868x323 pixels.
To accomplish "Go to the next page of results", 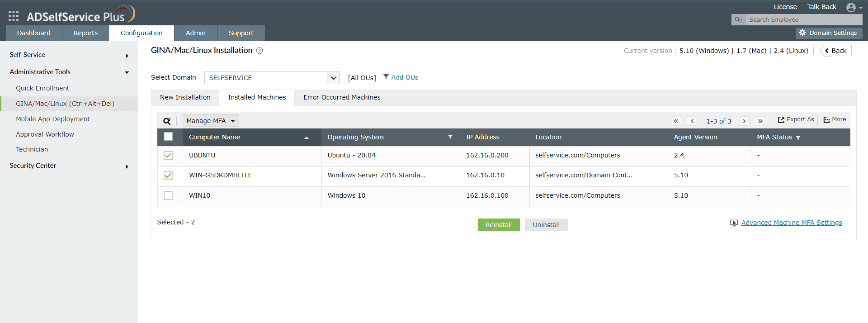I will 744,121.
